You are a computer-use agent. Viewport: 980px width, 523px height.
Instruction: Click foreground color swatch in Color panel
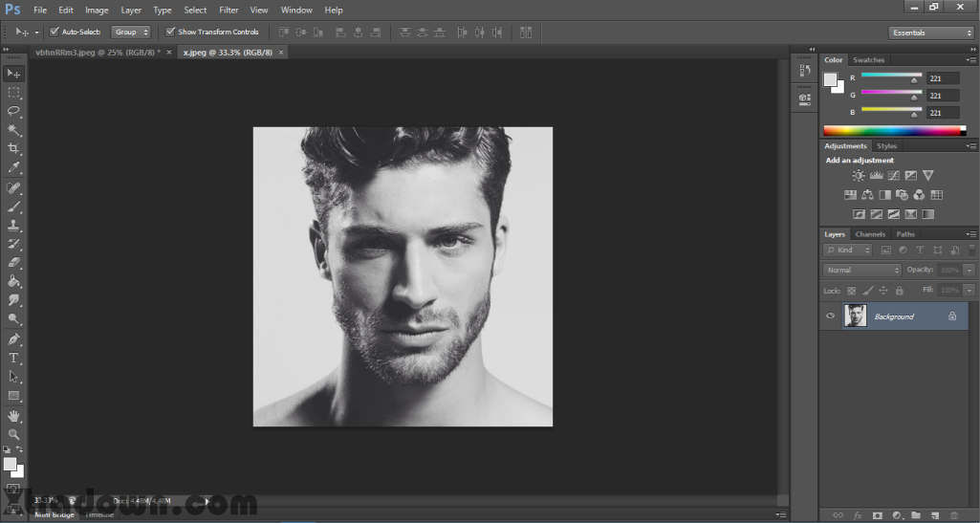coord(830,79)
